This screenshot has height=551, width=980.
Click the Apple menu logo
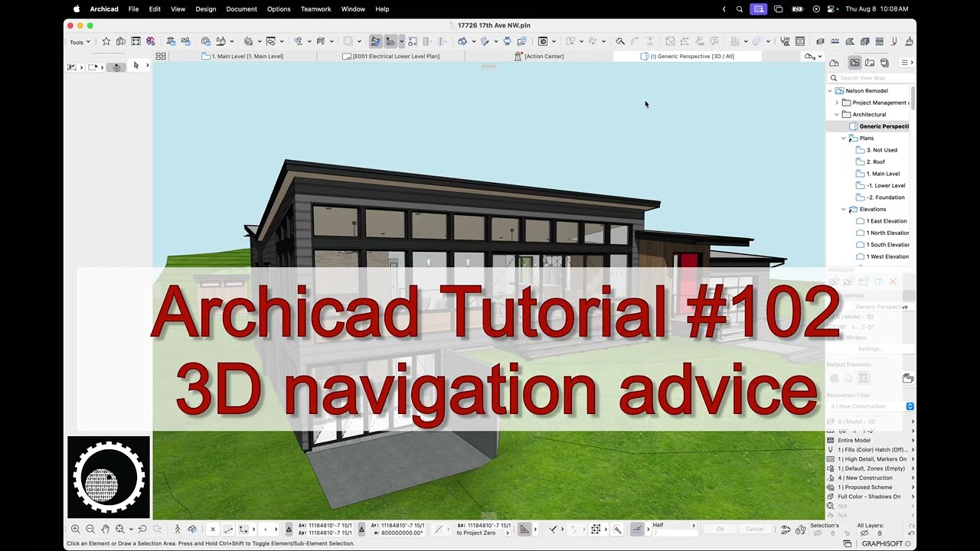pos(77,9)
